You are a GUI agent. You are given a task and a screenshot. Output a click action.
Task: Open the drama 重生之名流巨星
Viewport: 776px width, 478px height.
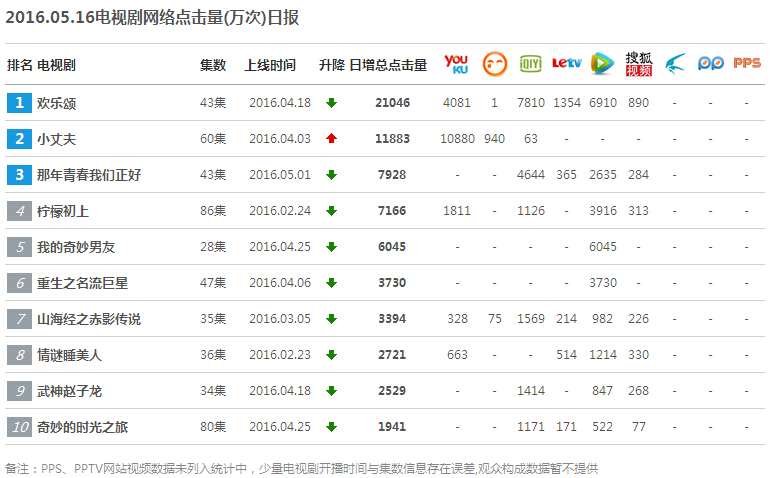pyautogui.click(x=83, y=283)
